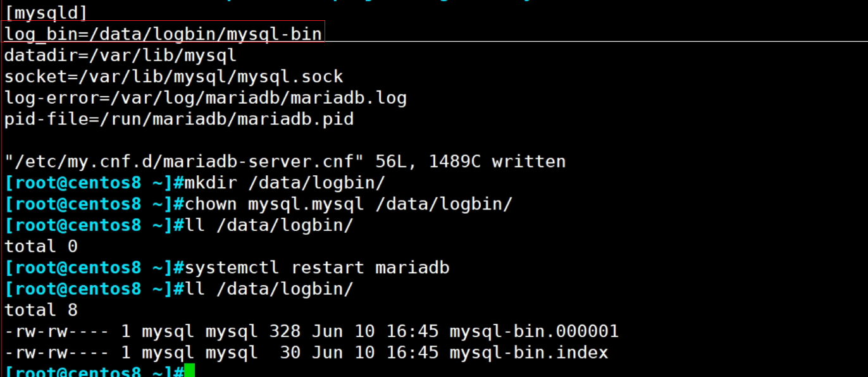Click the second ll /data/logbin/ command
Viewport: 868px width, 377px height.
point(268,289)
